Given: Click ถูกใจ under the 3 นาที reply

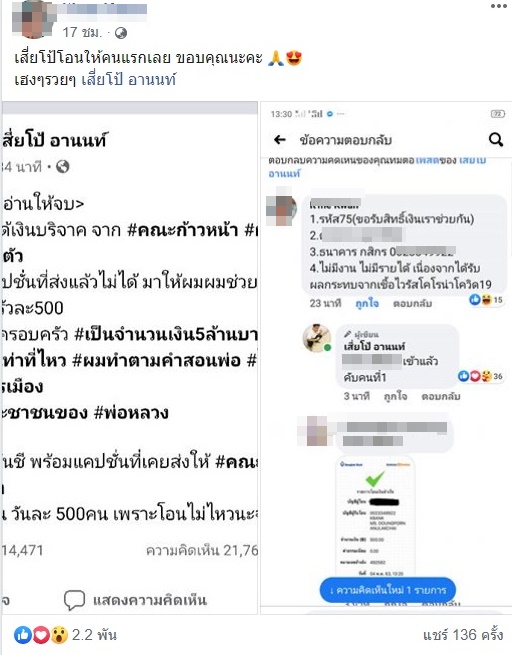Looking at the screenshot, I should [395, 396].
